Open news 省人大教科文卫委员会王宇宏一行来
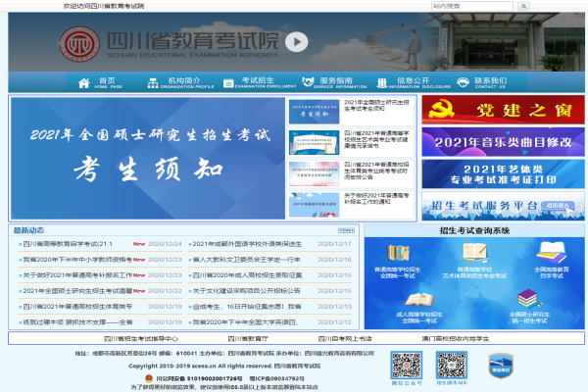This screenshot has width=588, height=392. point(246,260)
